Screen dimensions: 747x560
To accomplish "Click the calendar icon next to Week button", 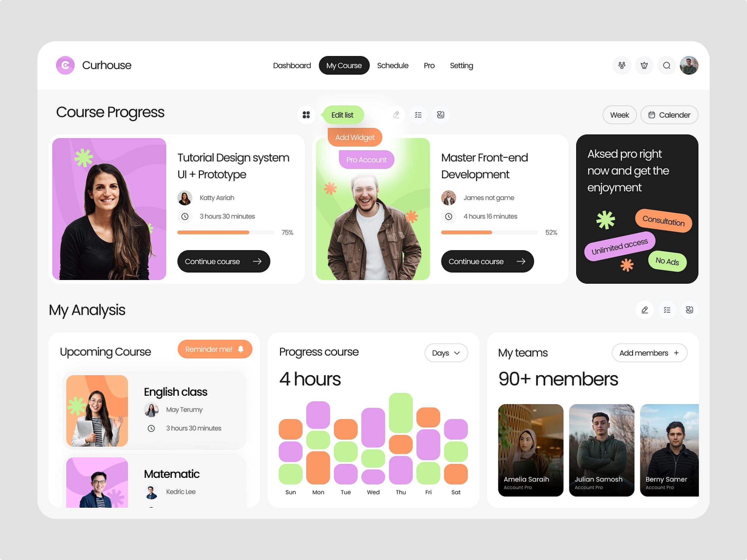I will (652, 115).
